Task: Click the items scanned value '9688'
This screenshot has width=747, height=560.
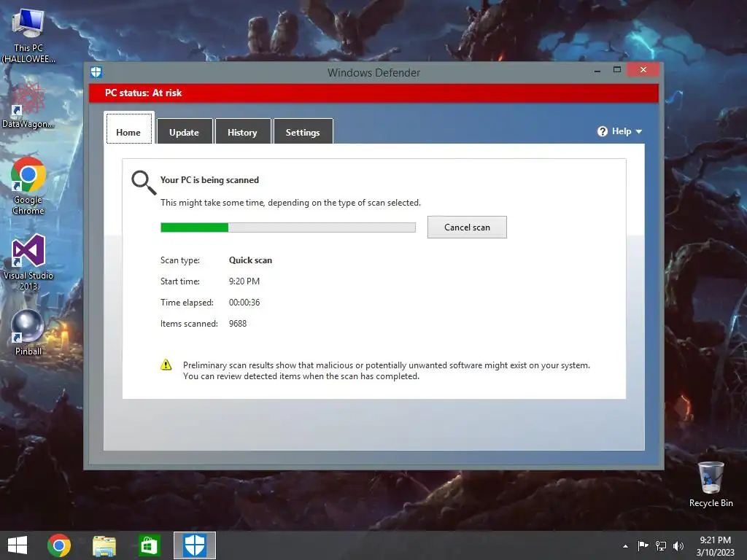Action: (x=238, y=324)
